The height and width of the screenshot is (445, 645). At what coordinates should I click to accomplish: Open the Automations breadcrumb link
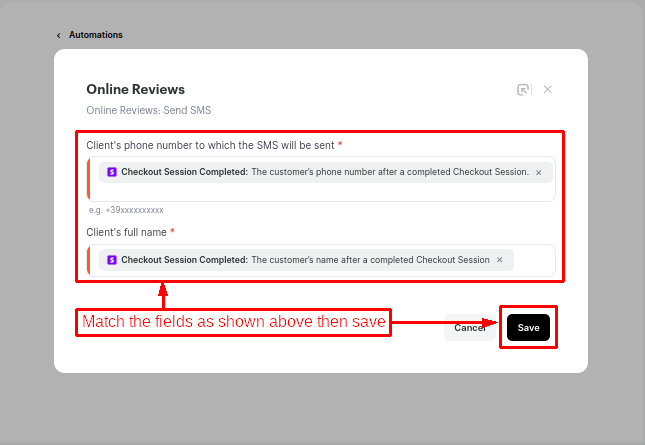95,35
